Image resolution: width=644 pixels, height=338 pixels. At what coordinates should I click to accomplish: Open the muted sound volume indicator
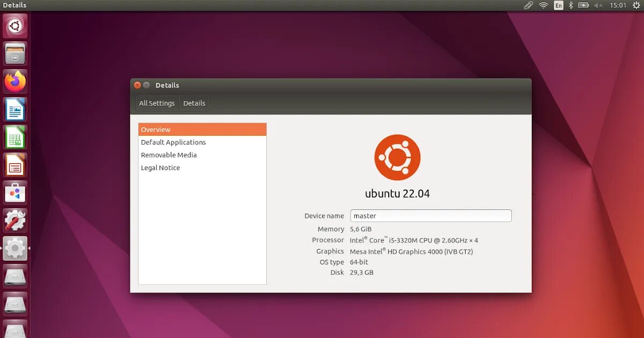598,5
